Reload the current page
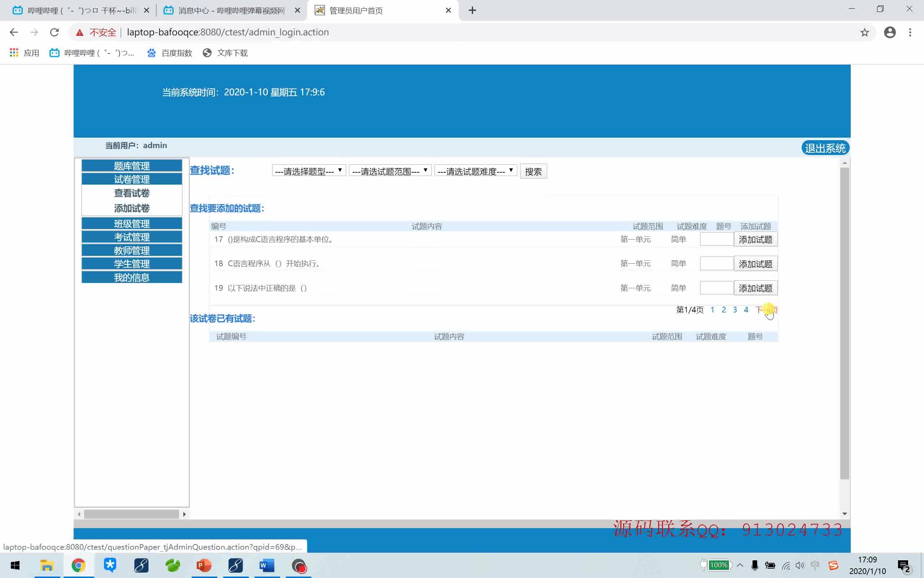The width and height of the screenshot is (924, 578). pos(55,32)
